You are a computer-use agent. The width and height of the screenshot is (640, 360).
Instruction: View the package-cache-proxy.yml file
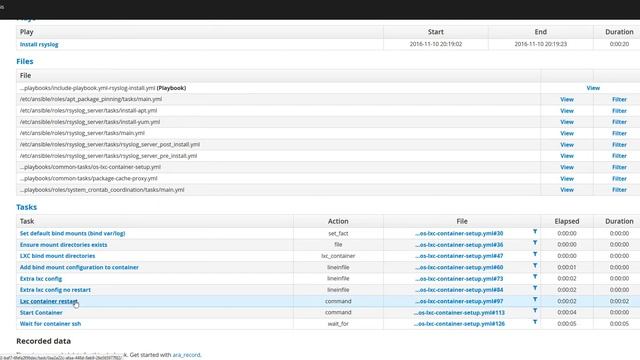pyautogui.click(x=567, y=178)
